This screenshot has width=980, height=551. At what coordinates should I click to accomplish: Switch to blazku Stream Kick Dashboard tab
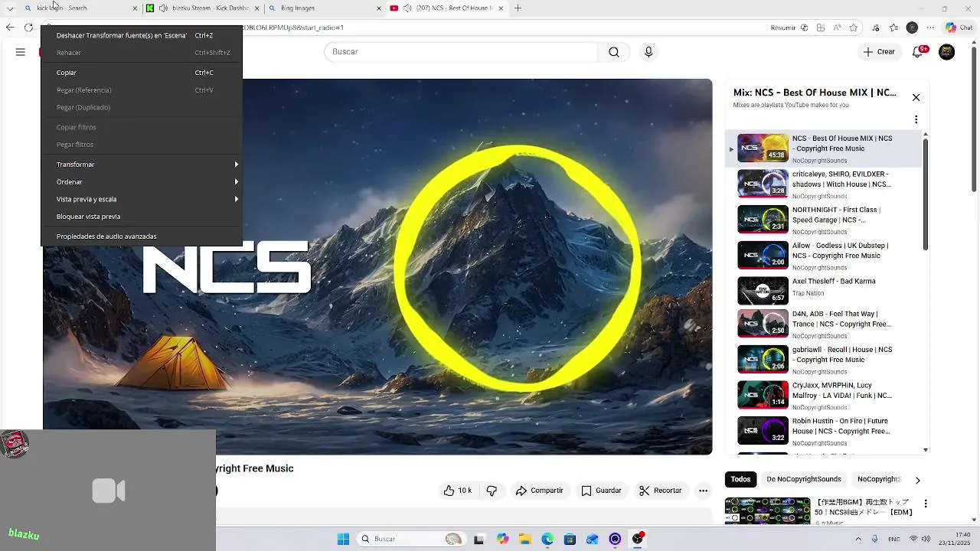pos(203,8)
